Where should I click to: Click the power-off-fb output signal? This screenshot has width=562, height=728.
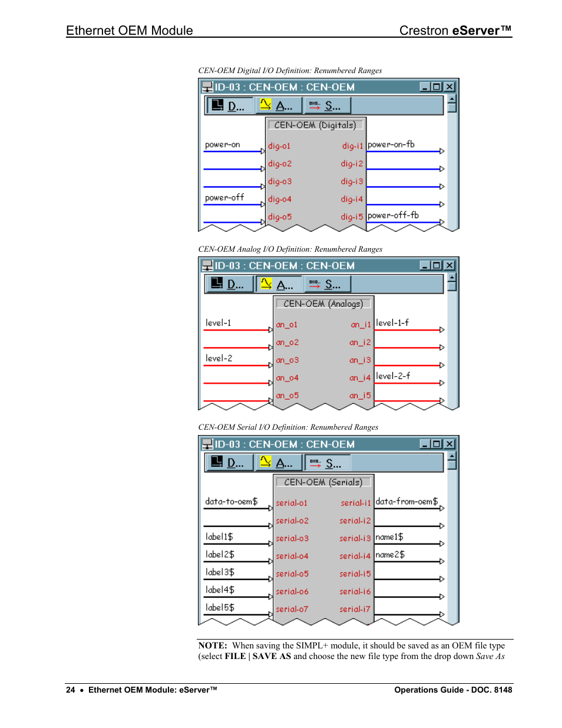(394, 215)
